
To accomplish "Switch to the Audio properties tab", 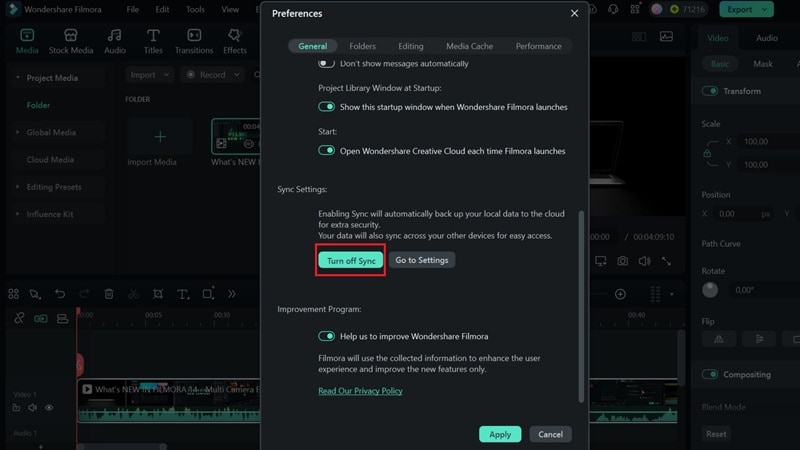I will (766, 38).
